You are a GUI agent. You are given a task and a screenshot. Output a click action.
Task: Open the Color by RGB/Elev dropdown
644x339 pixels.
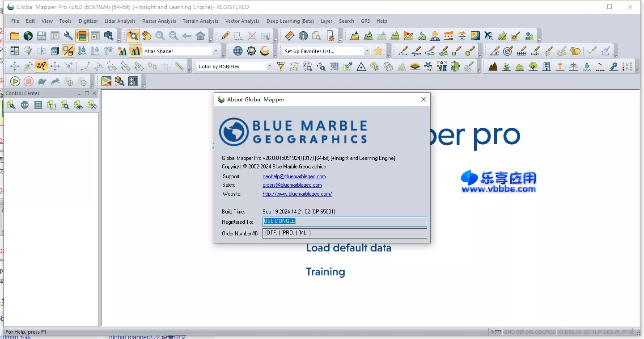pyautogui.click(x=270, y=67)
